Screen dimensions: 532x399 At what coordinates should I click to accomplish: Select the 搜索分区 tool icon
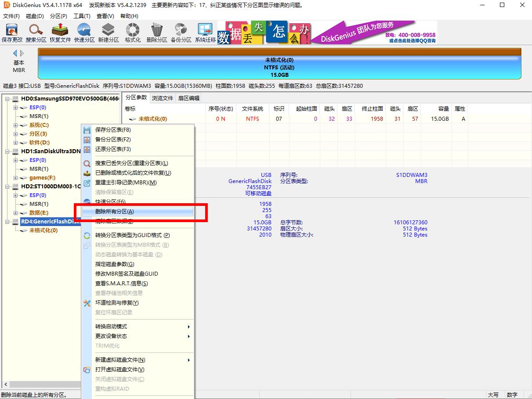coord(36,32)
